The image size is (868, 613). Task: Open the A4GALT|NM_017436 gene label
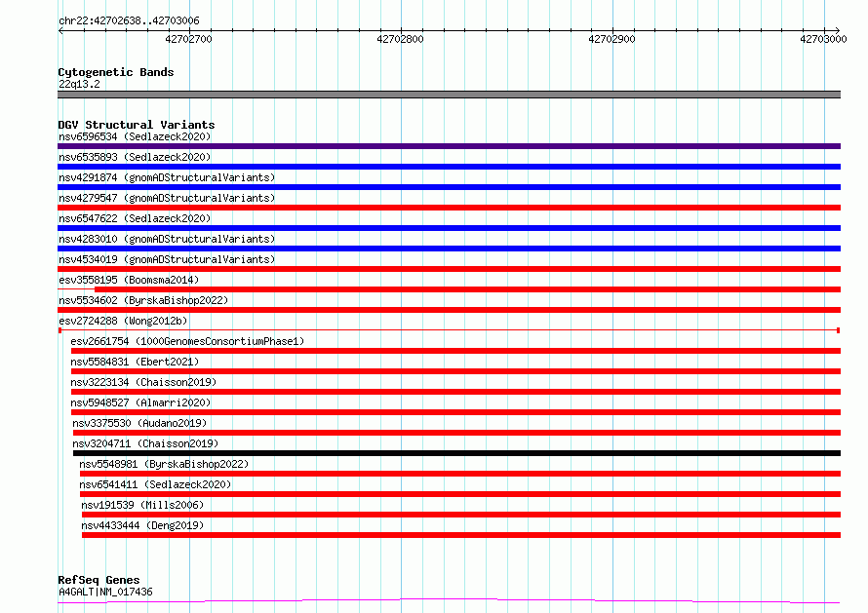[x=105, y=592]
